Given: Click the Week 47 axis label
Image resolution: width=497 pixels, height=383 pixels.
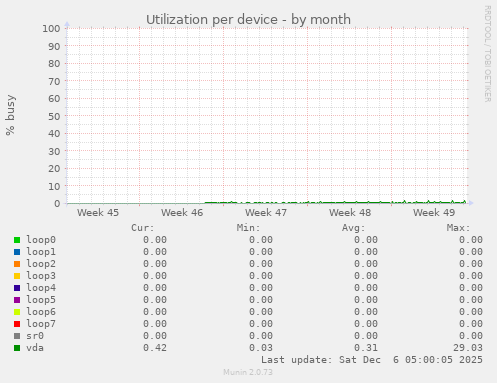Looking at the screenshot, I should (266, 213).
